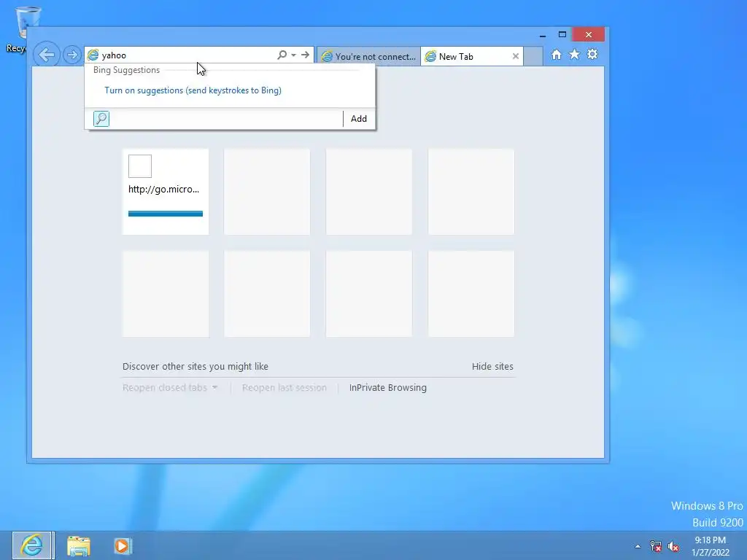Click the Go arrow in address bar

click(306, 55)
